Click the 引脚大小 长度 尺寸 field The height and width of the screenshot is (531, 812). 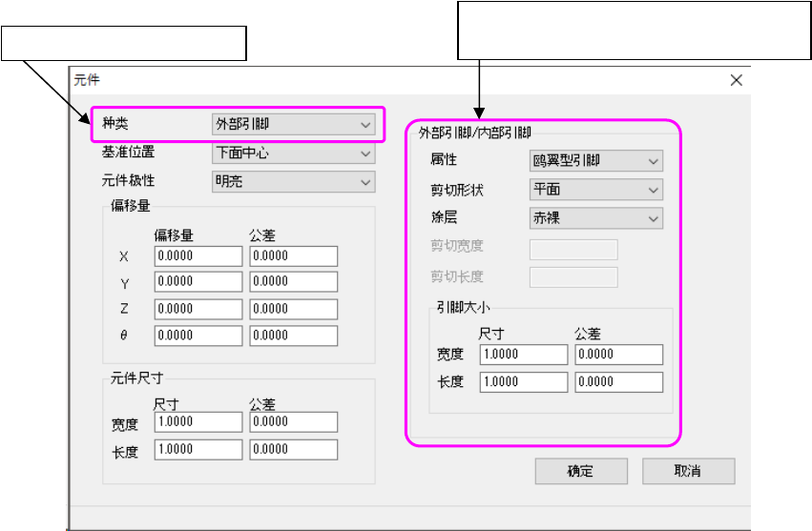point(524,382)
